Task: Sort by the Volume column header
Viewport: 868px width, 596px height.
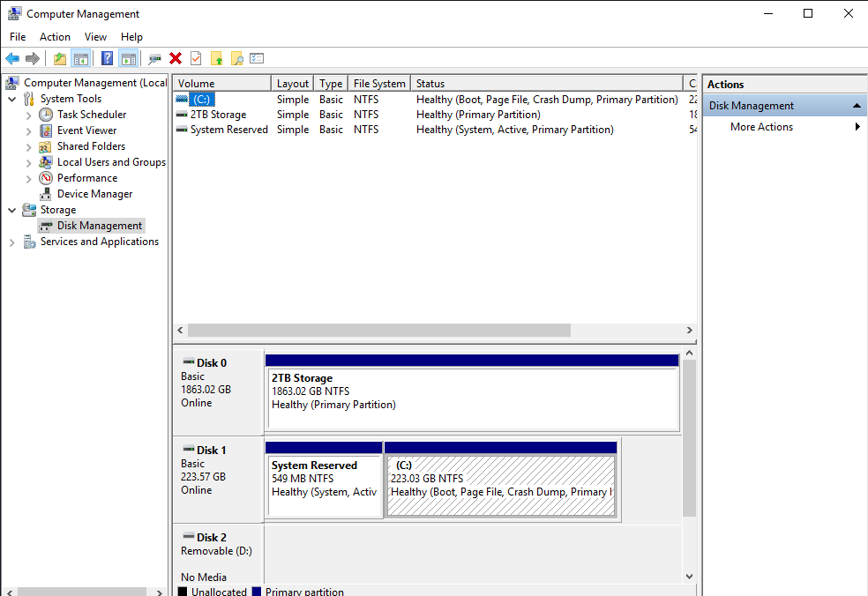Action: coord(221,83)
